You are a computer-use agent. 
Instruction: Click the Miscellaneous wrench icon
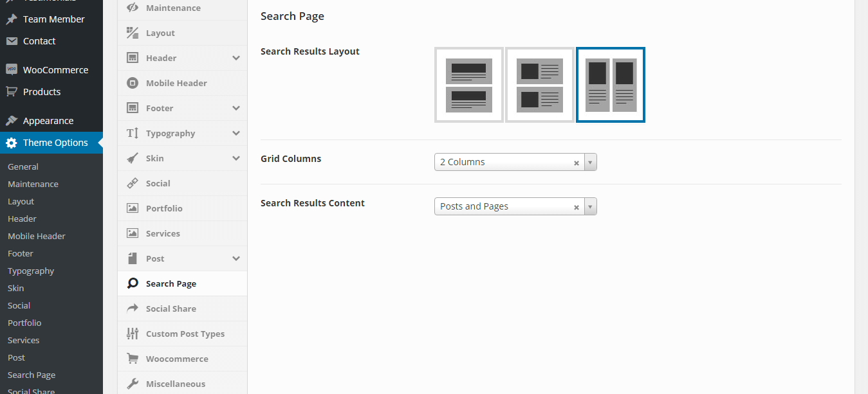tap(133, 384)
